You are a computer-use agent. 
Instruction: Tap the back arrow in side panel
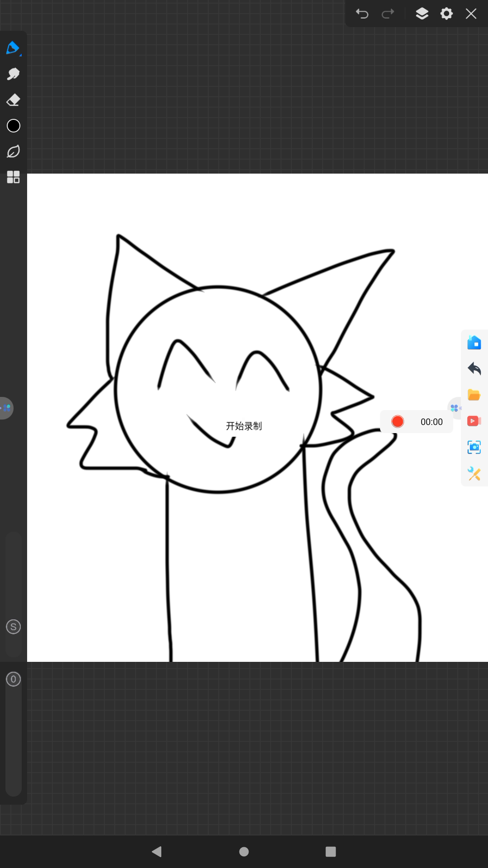[x=474, y=369]
